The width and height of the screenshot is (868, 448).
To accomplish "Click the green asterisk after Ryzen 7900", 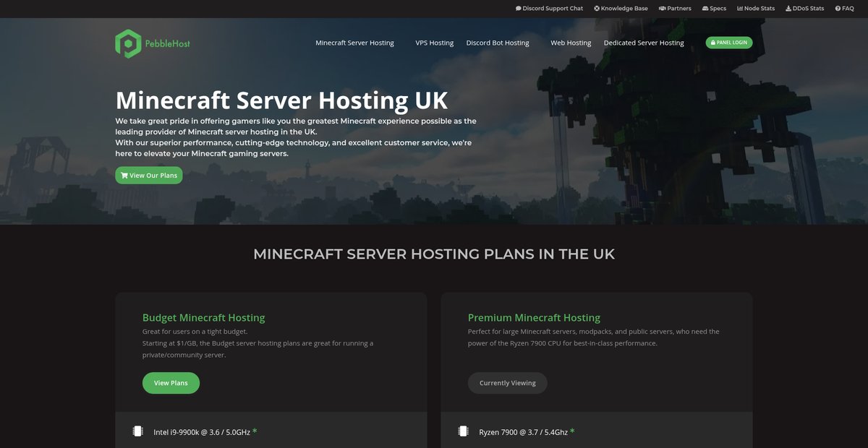I will pyautogui.click(x=572, y=431).
